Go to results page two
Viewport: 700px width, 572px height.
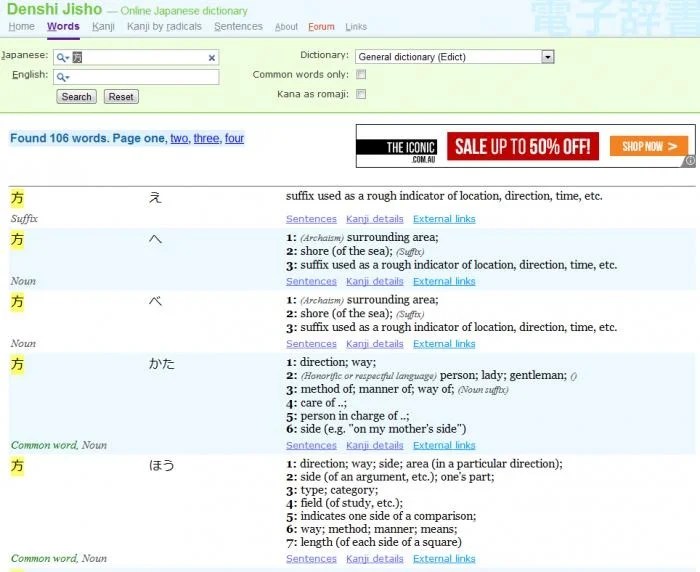[x=179, y=139]
